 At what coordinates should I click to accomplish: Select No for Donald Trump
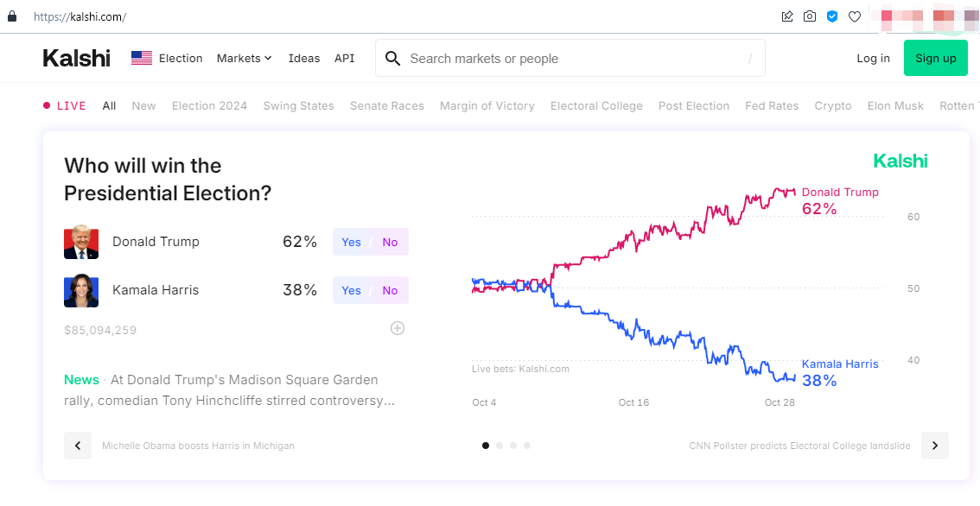click(390, 243)
